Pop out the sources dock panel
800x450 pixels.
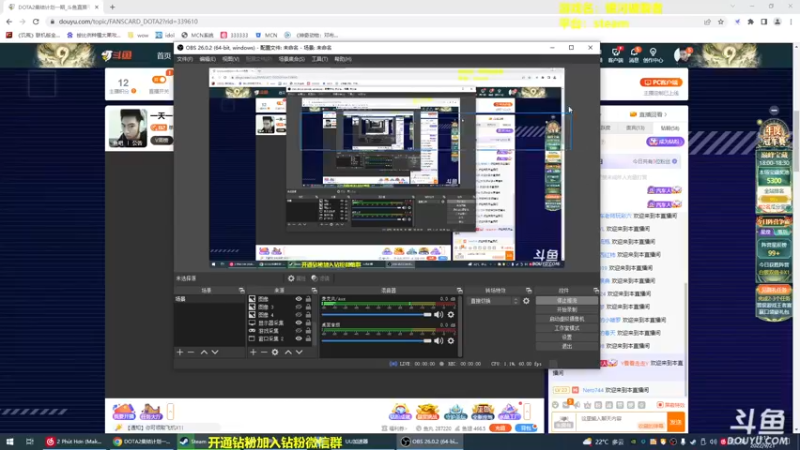click(x=314, y=290)
